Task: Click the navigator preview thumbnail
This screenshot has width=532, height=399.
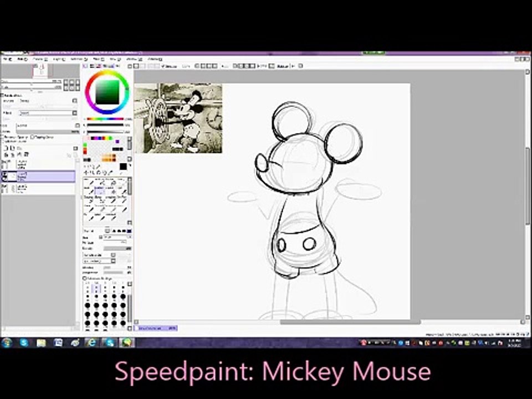Action: tap(40, 71)
